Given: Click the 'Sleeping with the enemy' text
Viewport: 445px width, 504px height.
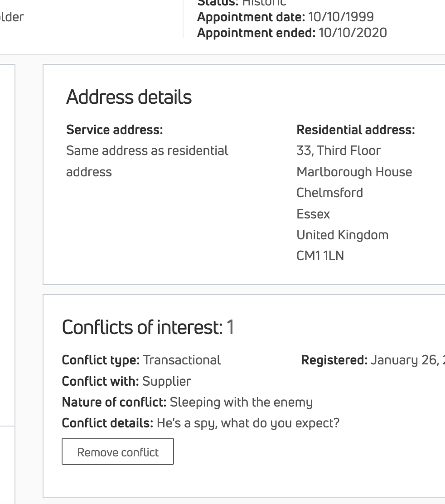Looking at the screenshot, I should [x=241, y=402].
